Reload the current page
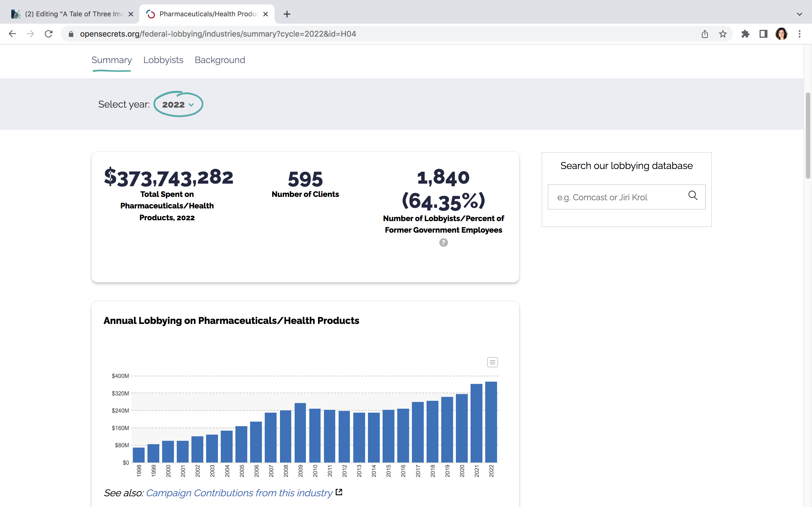812x507 pixels. [49, 34]
